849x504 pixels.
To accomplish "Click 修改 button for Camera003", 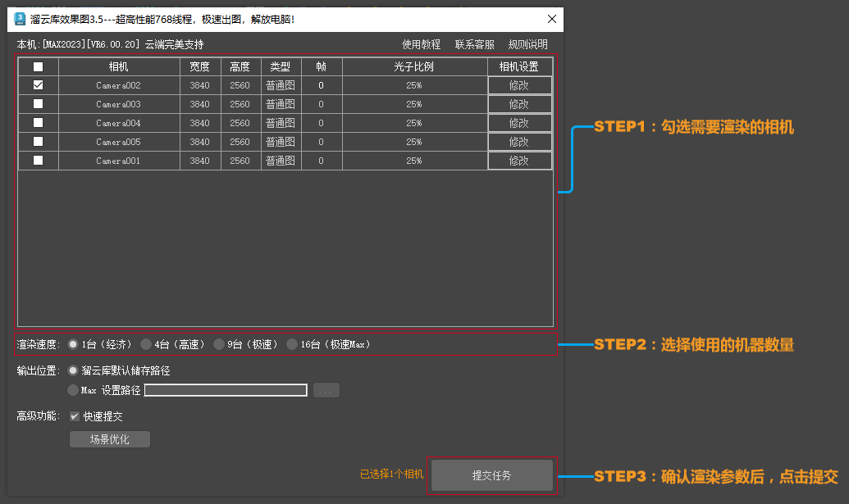I will [520, 104].
